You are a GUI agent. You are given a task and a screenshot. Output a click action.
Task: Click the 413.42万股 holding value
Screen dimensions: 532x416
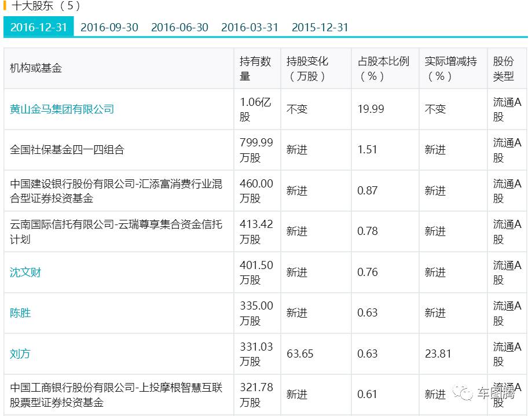256,231
